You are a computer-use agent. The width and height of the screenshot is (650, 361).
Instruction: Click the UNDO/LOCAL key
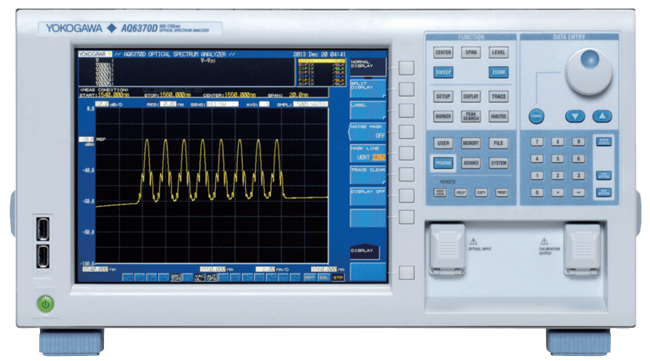[440, 193]
